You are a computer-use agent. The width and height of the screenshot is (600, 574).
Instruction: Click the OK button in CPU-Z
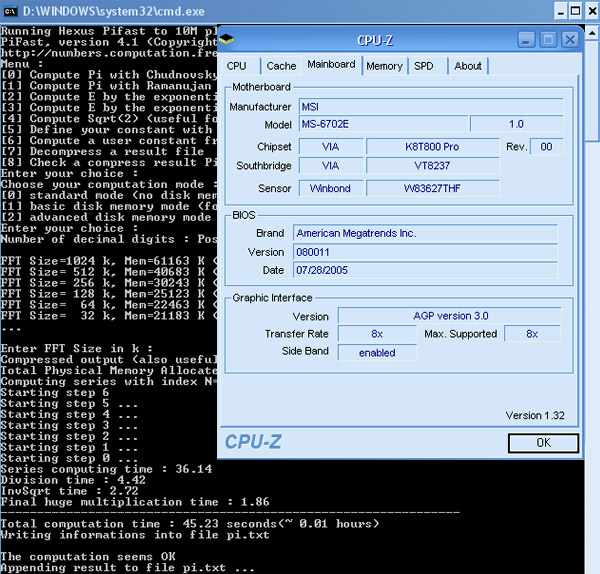click(543, 443)
